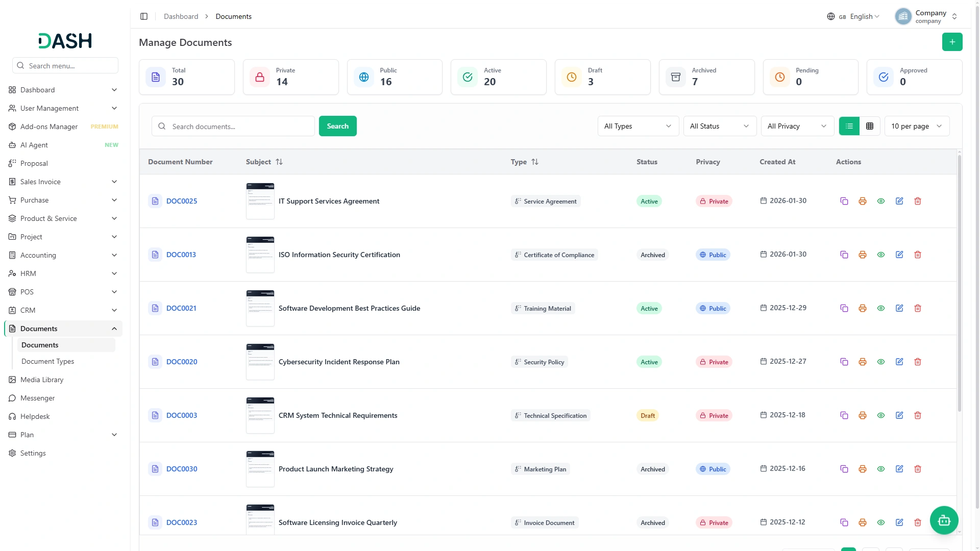This screenshot has height=551, width=980.
Task: Navigate to Dashboard breadcrumb link
Action: click(x=181, y=16)
